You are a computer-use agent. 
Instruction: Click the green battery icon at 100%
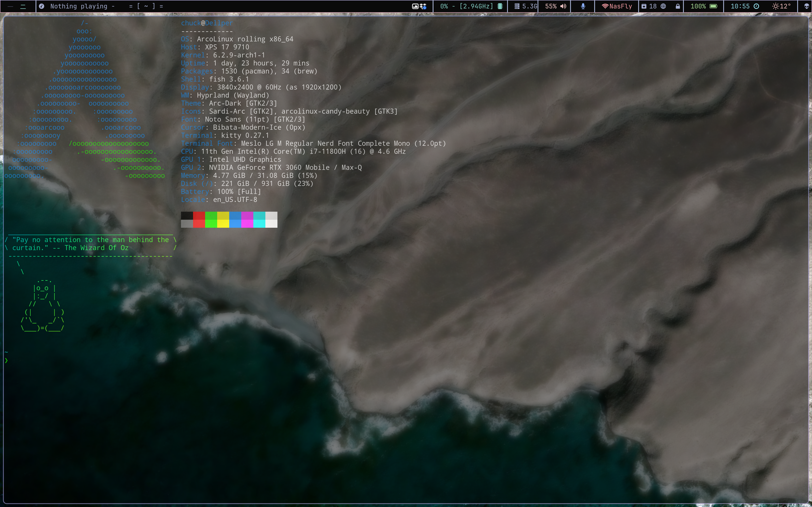[713, 6]
